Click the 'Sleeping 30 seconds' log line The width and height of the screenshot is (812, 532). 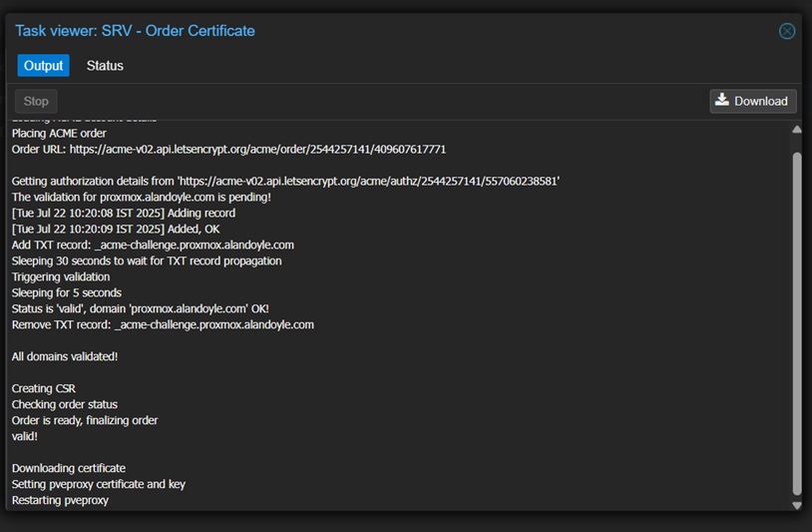(x=147, y=262)
